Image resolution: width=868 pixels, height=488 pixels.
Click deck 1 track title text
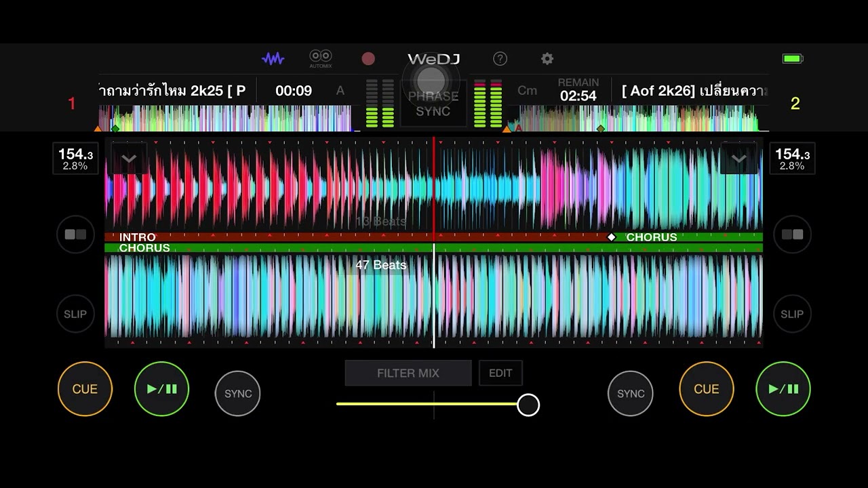pos(172,90)
